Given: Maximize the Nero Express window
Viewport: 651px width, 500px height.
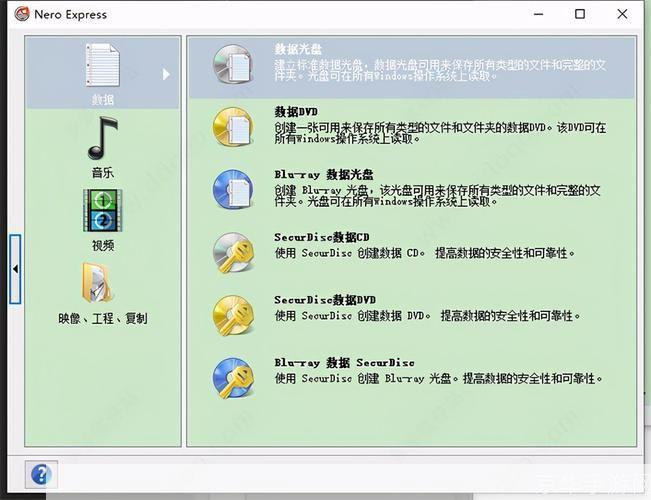Looking at the screenshot, I should point(580,14).
